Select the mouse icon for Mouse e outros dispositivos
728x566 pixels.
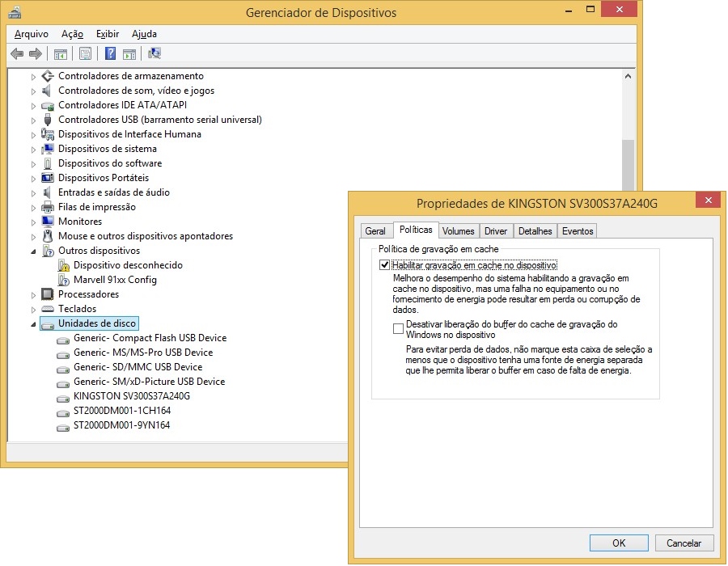pos(48,235)
